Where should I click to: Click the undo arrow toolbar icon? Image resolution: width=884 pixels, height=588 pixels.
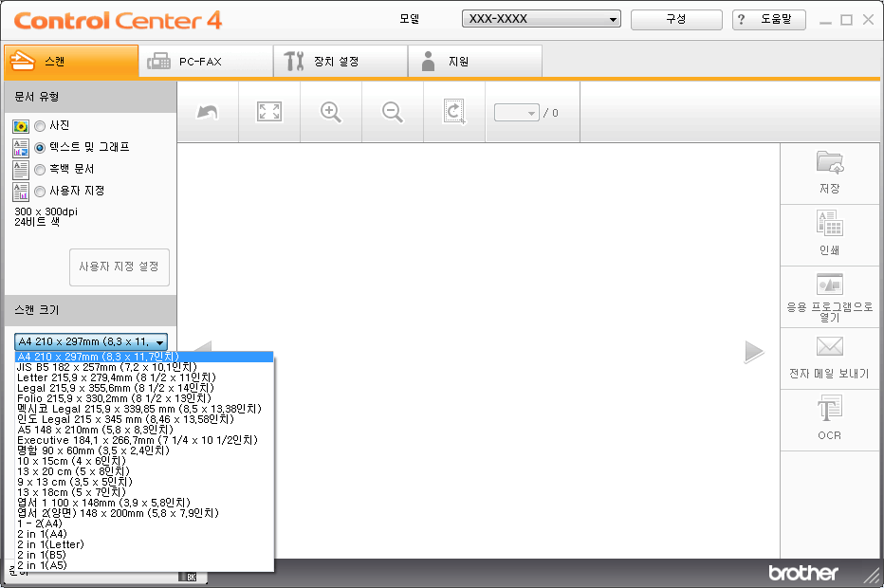click(208, 112)
